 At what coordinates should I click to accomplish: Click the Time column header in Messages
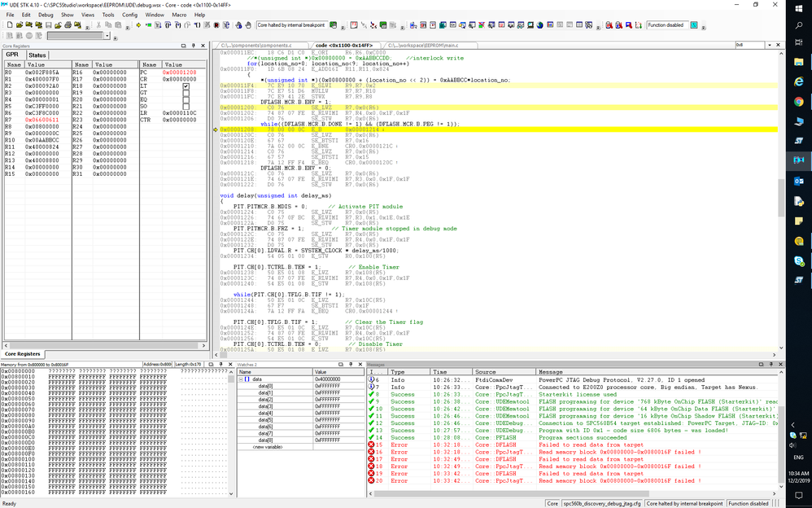click(451, 372)
